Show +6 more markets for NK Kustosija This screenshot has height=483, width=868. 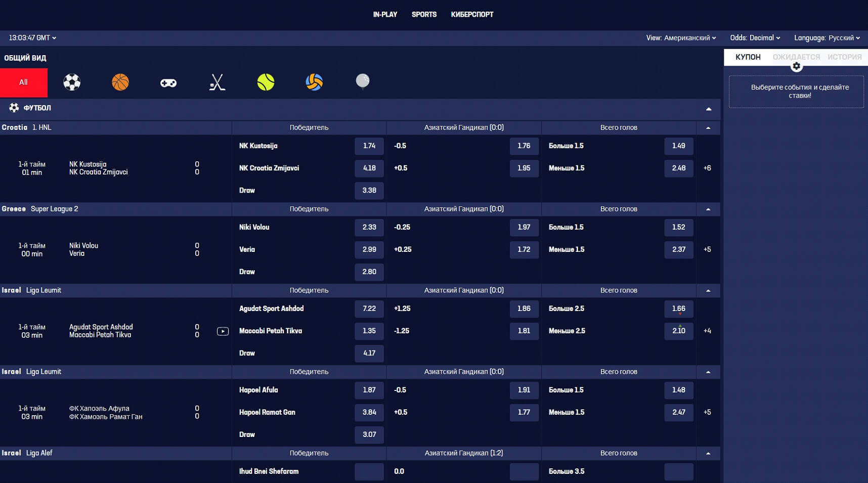coord(707,168)
